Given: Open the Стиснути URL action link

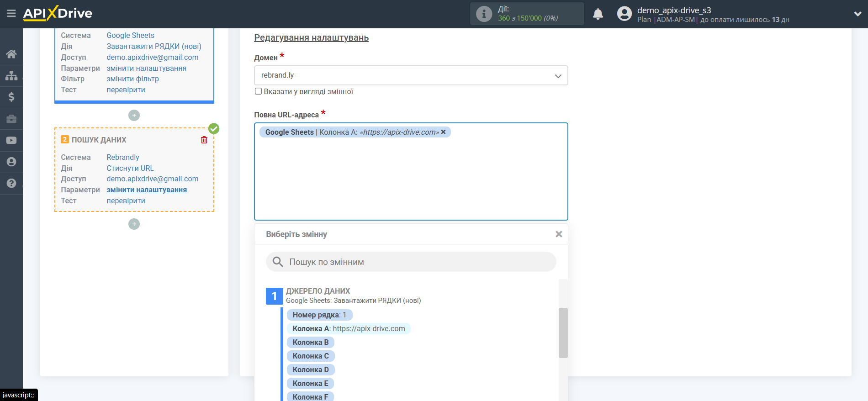Looking at the screenshot, I should coord(130,168).
